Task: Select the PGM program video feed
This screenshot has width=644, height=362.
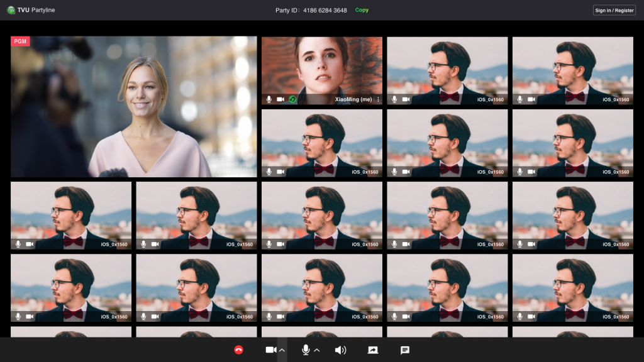Action: 133,107
